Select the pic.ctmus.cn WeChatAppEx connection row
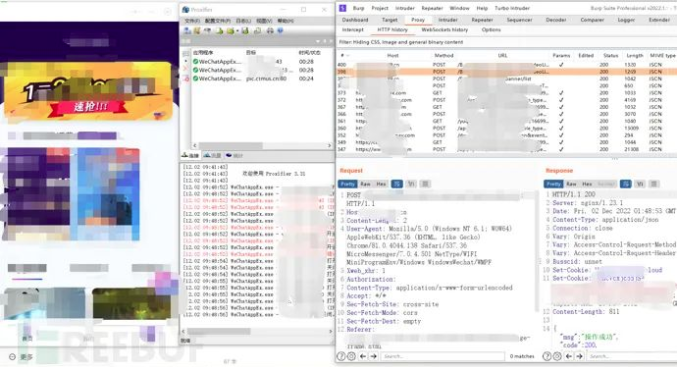 pyautogui.click(x=258, y=79)
